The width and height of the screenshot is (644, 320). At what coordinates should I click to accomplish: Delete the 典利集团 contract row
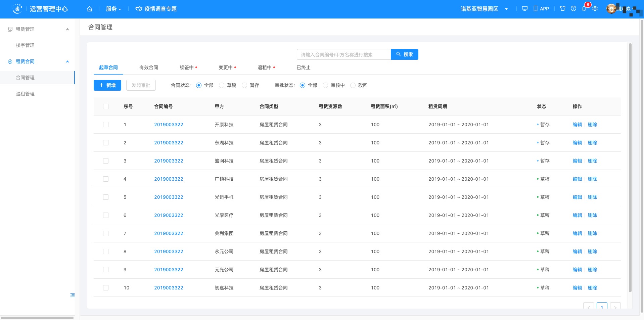(592, 233)
